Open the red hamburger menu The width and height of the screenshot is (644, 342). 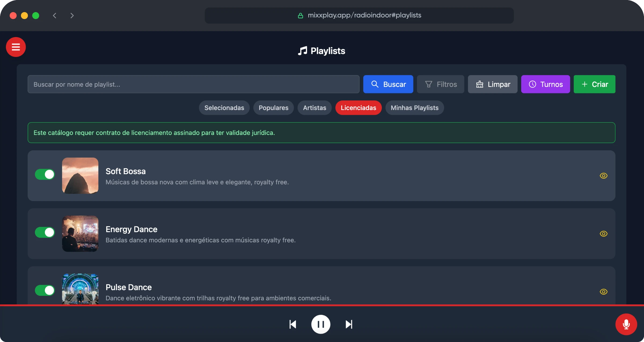click(x=16, y=47)
